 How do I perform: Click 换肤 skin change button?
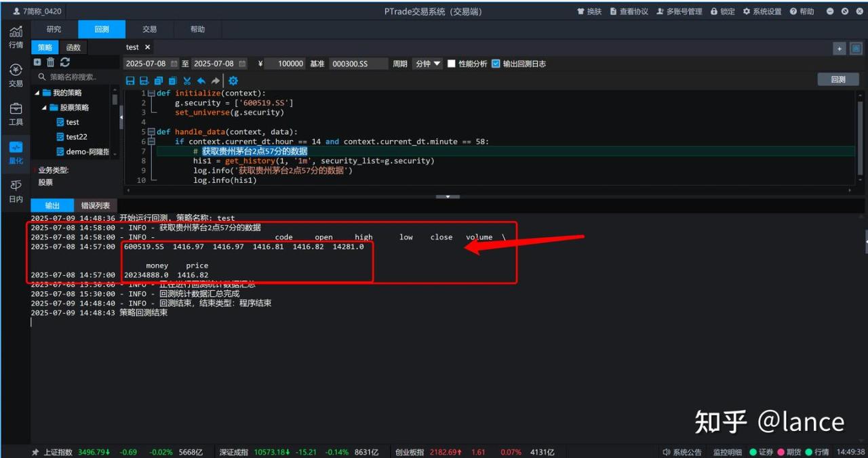tap(589, 12)
